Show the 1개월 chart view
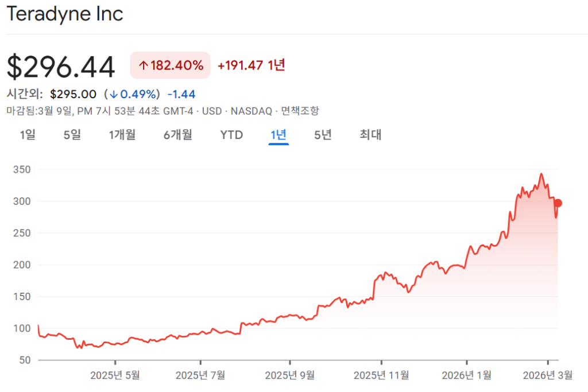The image size is (588, 392). pyautogui.click(x=122, y=135)
